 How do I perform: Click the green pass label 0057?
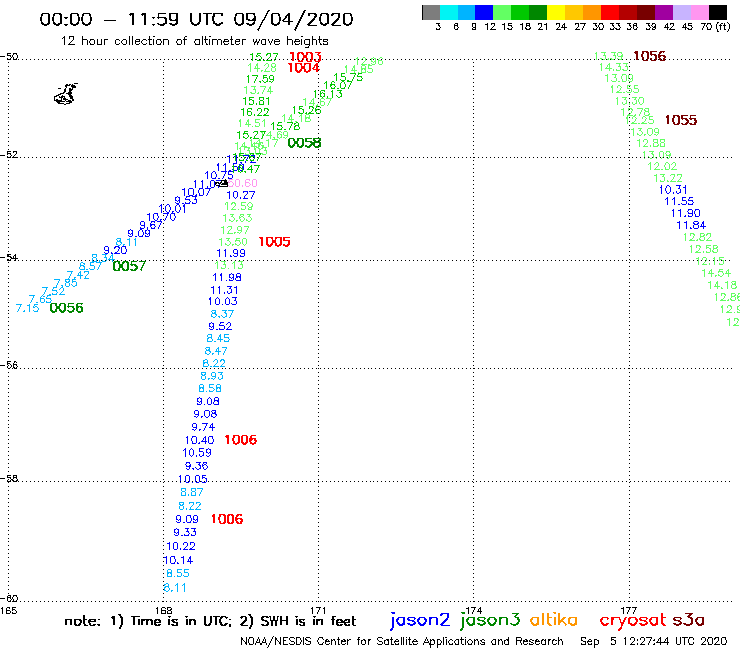click(129, 266)
